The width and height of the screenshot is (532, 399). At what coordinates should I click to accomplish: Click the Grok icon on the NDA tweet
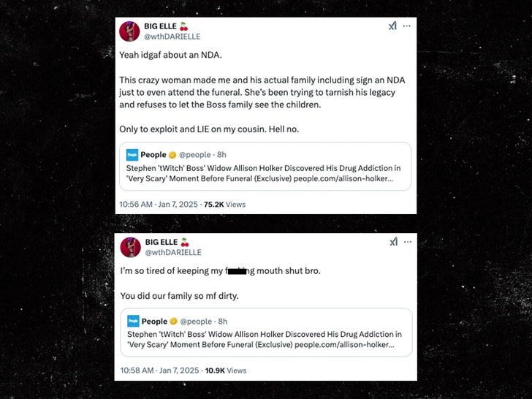click(392, 26)
